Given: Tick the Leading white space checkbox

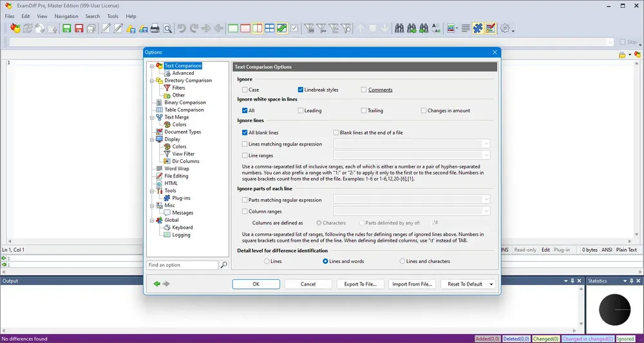Looking at the screenshot, I should click(301, 111).
